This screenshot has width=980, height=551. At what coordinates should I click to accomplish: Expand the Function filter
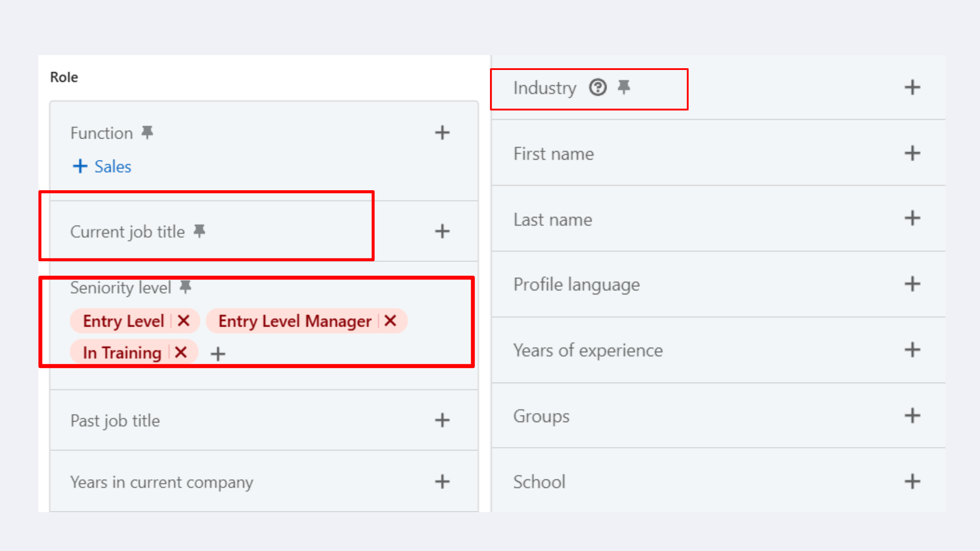coord(442,133)
